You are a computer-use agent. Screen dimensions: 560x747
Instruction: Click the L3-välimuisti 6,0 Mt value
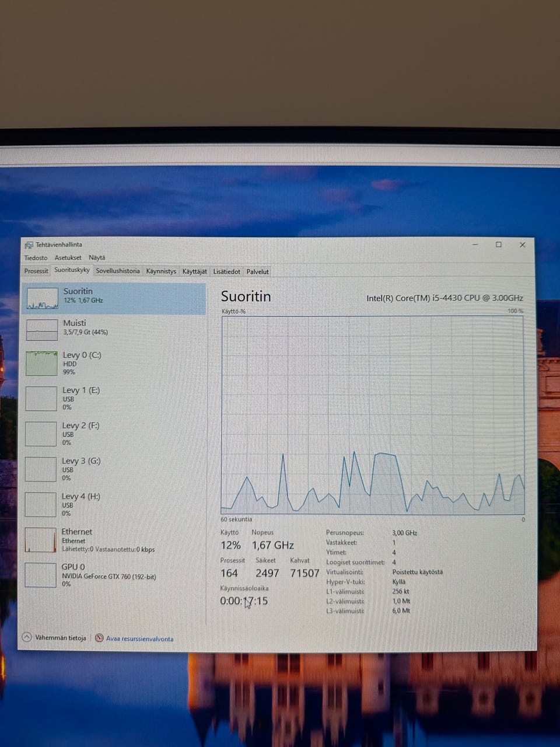coord(401,610)
